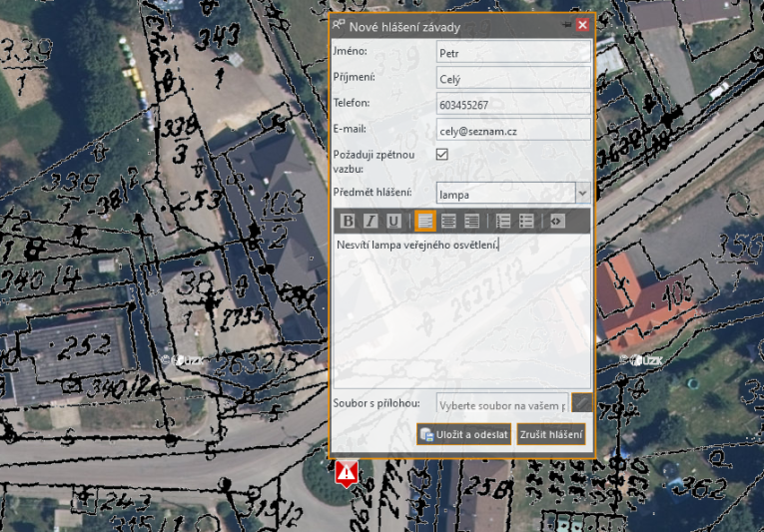Click Uložit a odeslat button
Viewport: 764px width, 532px height.
(463, 434)
